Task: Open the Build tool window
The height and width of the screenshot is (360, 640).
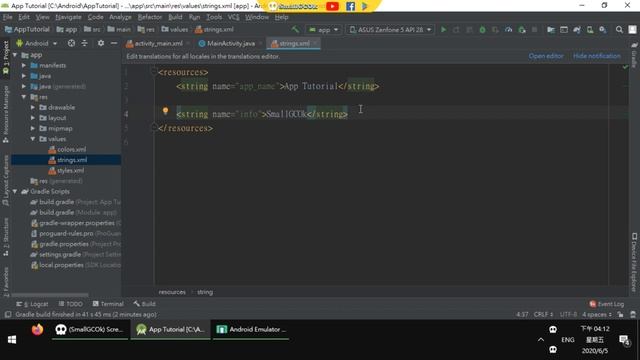Action: point(144,304)
